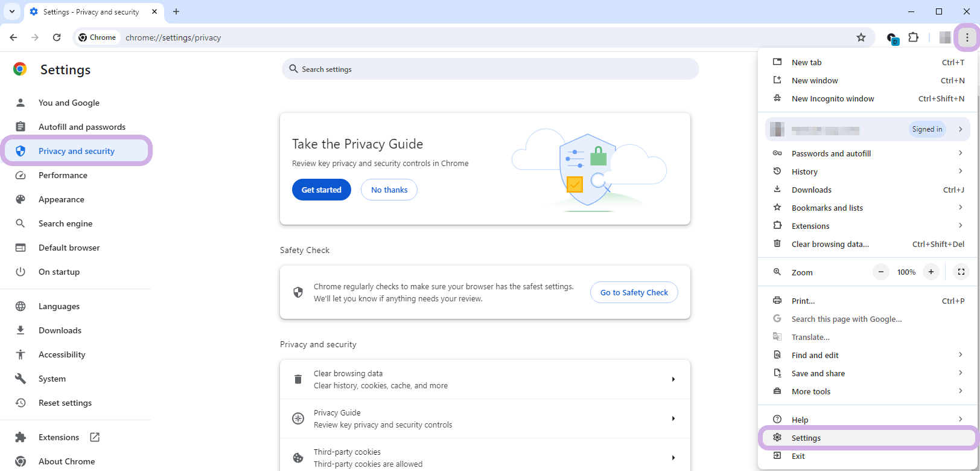
Task: Expand Passwords and autofill submenu
Action: (x=868, y=153)
